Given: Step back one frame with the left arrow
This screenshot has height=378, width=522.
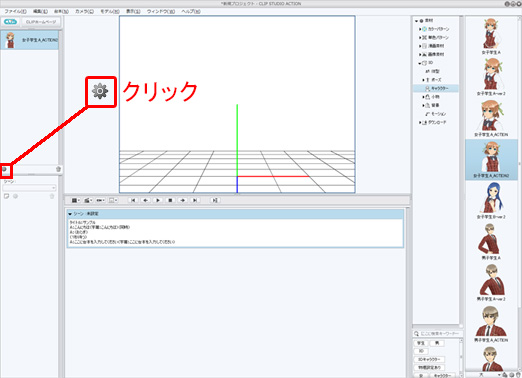Looking at the screenshot, I should pos(145,200).
